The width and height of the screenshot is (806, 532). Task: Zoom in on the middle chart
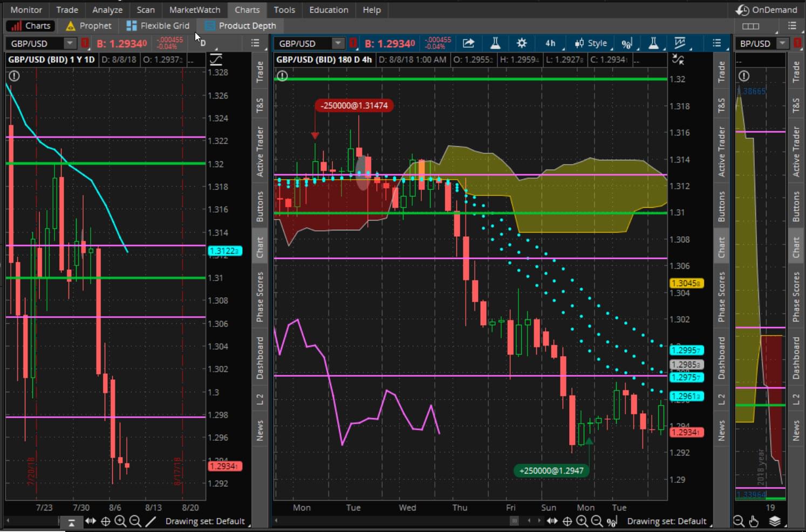tap(582, 521)
